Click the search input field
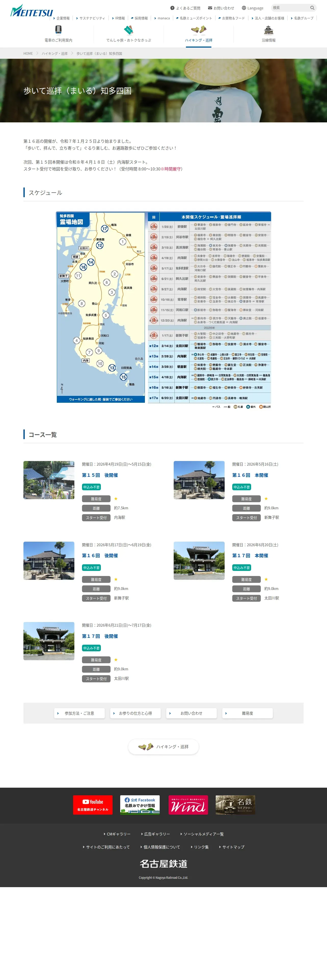Viewport: 327px width, 980px height. pos(290,8)
